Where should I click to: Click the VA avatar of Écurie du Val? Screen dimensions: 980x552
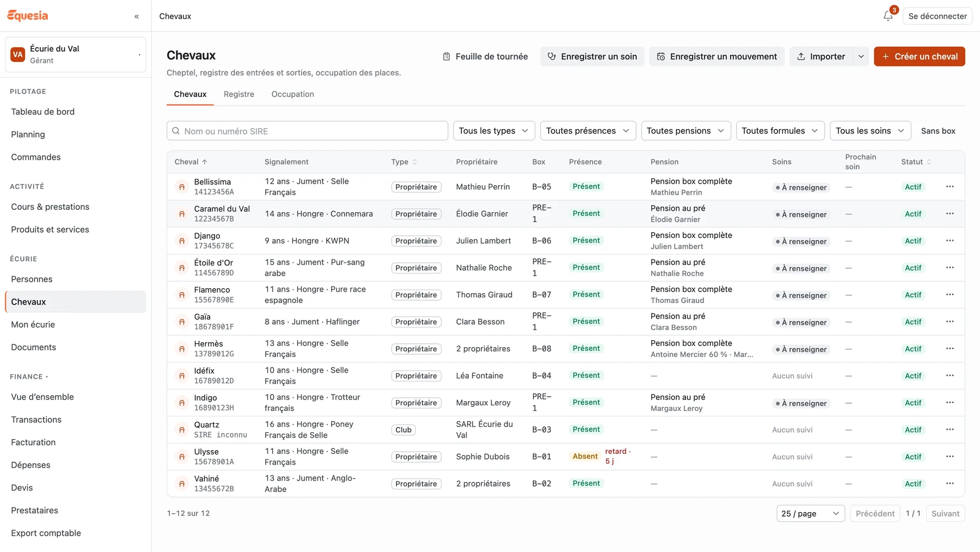[x=18, y=54]
